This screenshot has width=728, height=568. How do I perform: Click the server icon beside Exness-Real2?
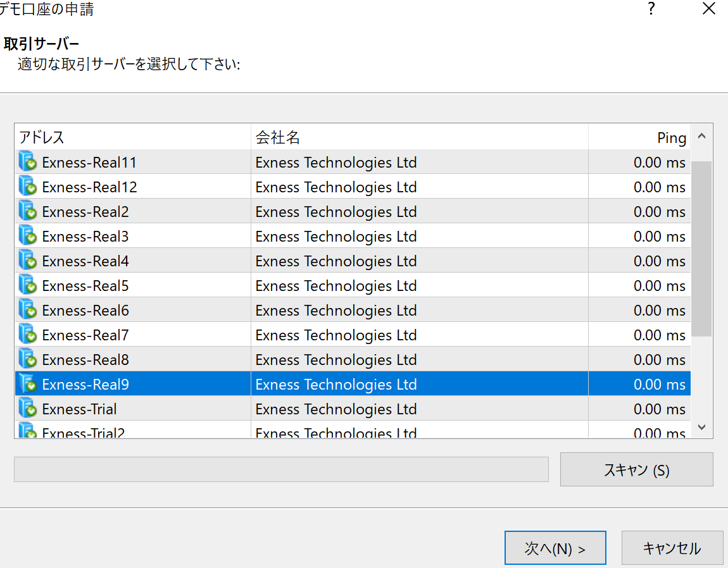coord(28,211)
